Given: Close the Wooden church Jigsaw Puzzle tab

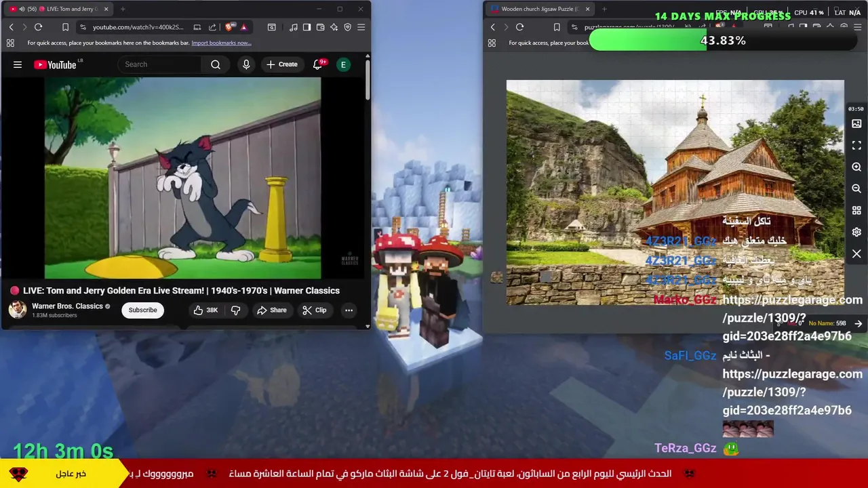Looking at the screenshot, I should 587,9.
